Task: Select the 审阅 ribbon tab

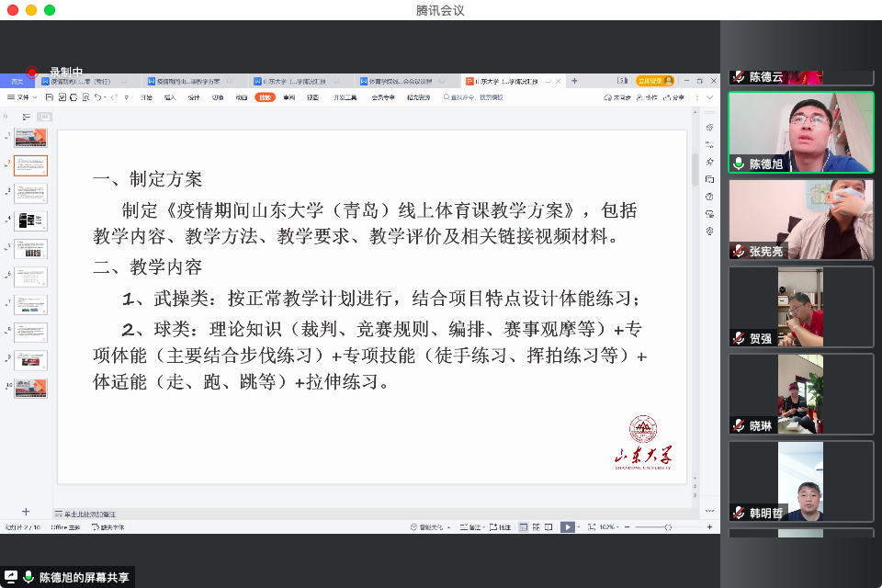Action: coord(289,96)
